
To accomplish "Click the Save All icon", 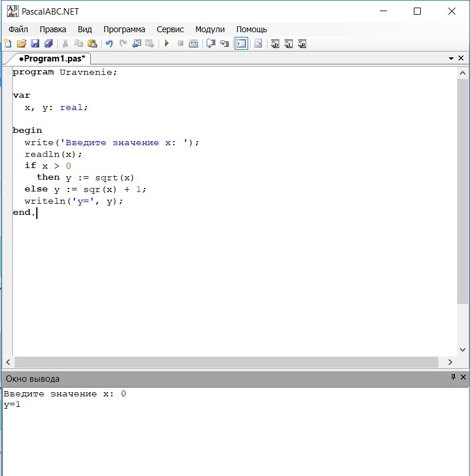I will point(49,43).
